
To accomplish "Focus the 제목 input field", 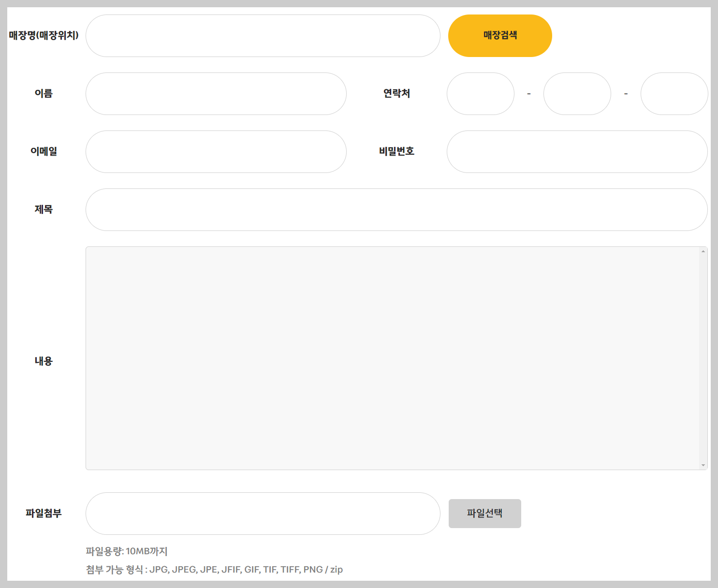I will 396,210.
